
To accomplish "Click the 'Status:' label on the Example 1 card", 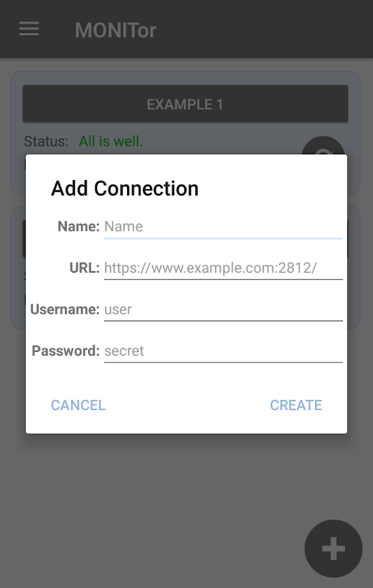I will 46,141.
